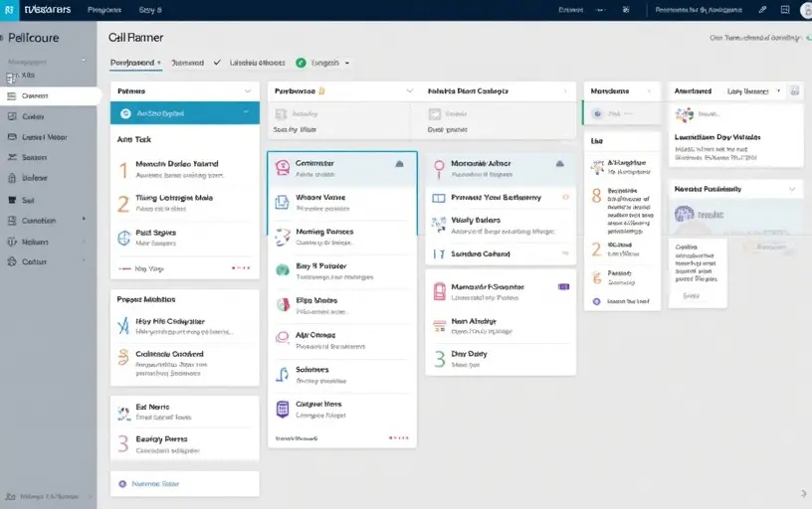812x509 pixels.
Task: Select the 'leone tho lool' radio option
Action: pyautogui.click(x=597, y=301)
